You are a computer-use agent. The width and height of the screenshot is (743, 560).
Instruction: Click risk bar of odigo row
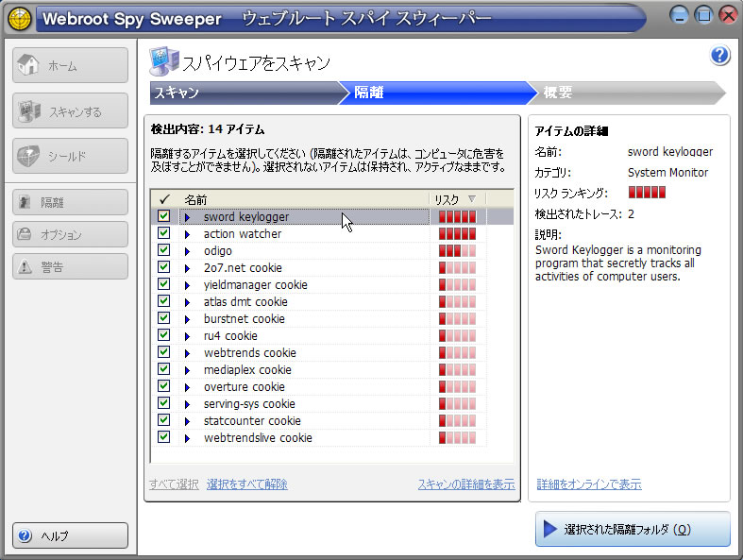coord(457,251)
